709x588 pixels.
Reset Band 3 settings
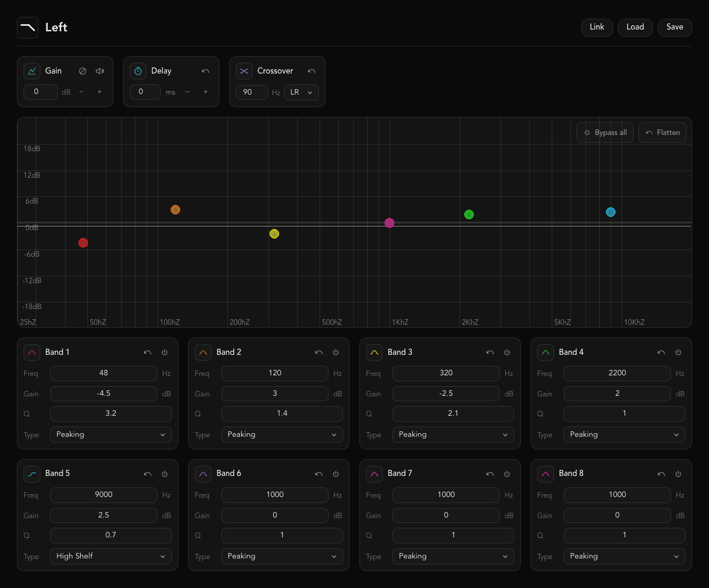[490, 352]
